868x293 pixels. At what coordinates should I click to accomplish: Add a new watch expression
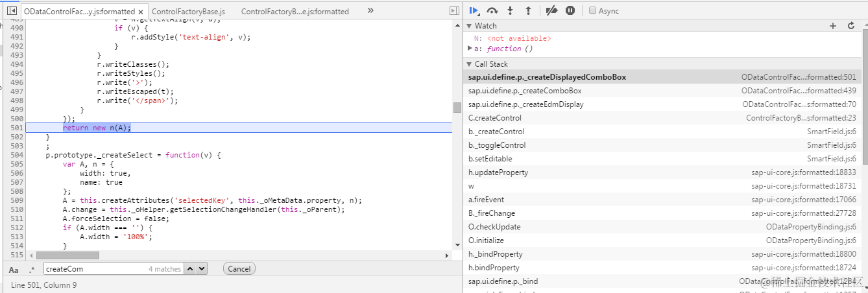click(x=833, y=26)
